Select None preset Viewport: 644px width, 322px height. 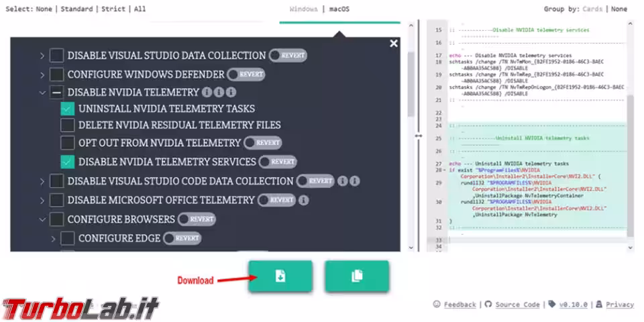point(44,9)
